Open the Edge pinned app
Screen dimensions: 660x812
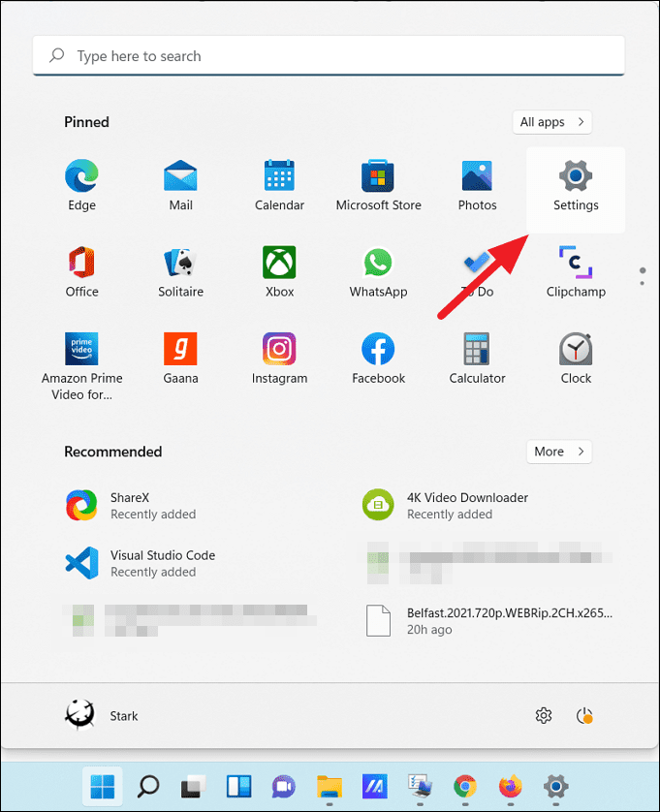click(x=81, y=185)
